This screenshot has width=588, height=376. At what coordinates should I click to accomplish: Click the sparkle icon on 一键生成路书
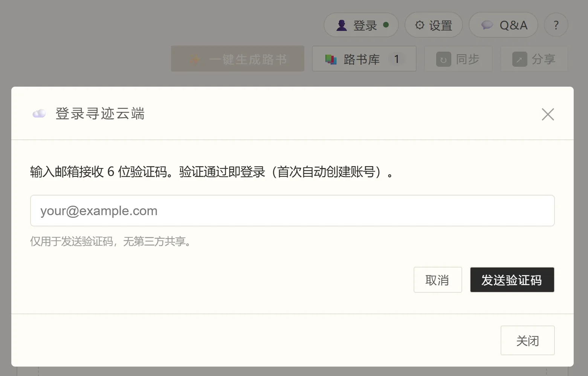tap(195, 59)
